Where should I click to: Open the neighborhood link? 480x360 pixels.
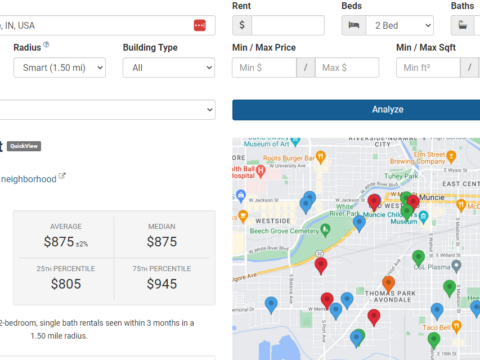[x=29, y=179]
